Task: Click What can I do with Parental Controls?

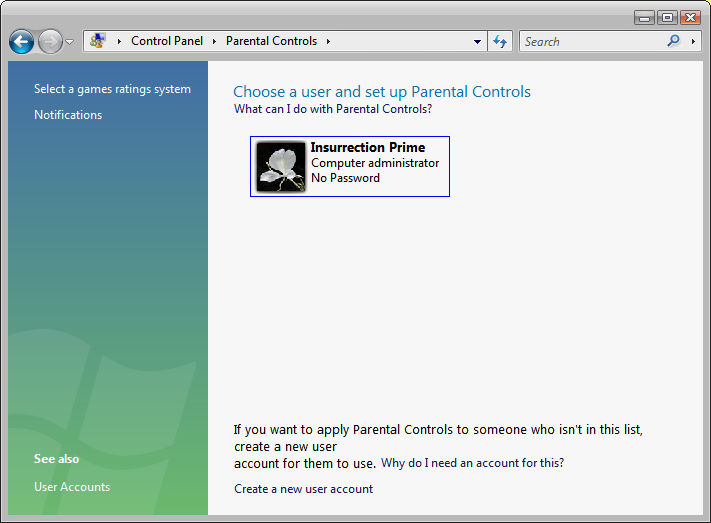Action: (333, 109)
